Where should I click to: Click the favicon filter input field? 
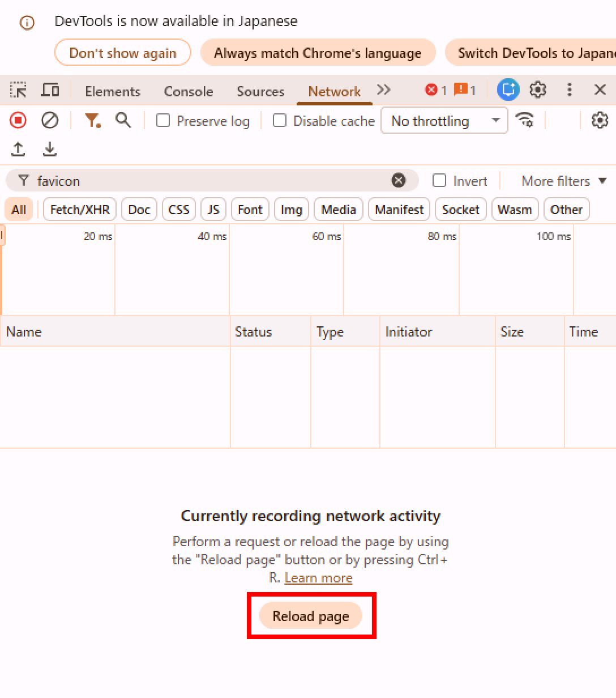(x=170, y=180)
